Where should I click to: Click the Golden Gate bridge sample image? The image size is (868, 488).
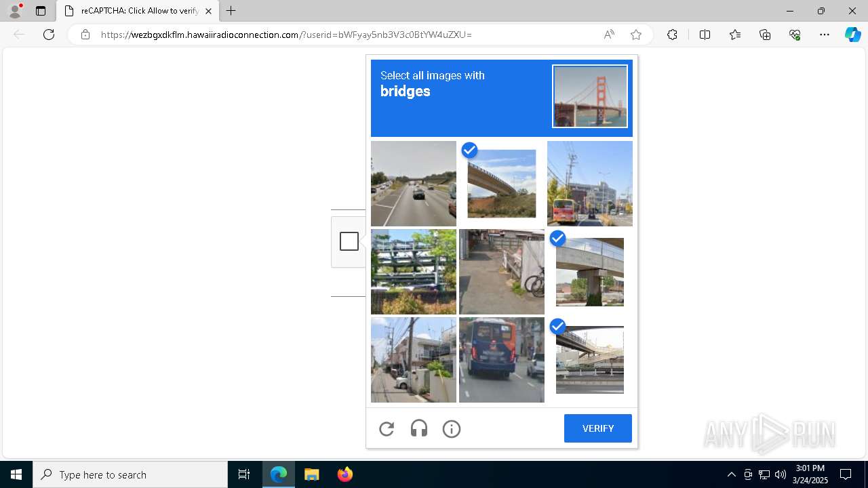coord(590,96)
